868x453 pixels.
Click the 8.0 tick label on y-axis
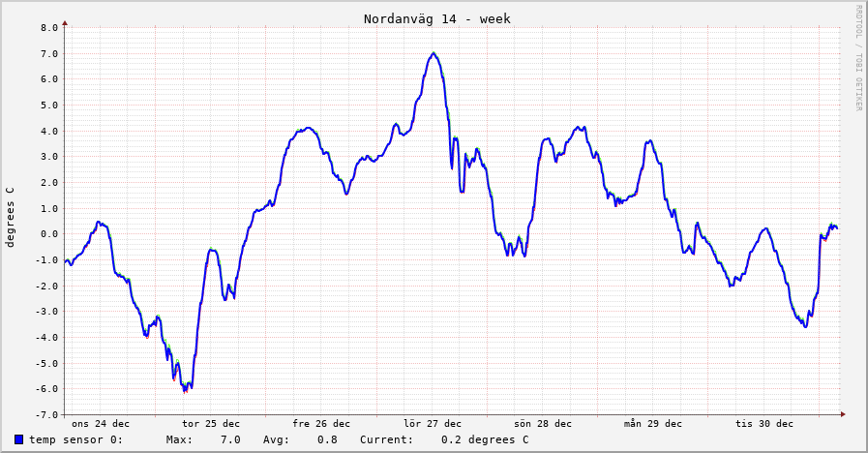50,27
